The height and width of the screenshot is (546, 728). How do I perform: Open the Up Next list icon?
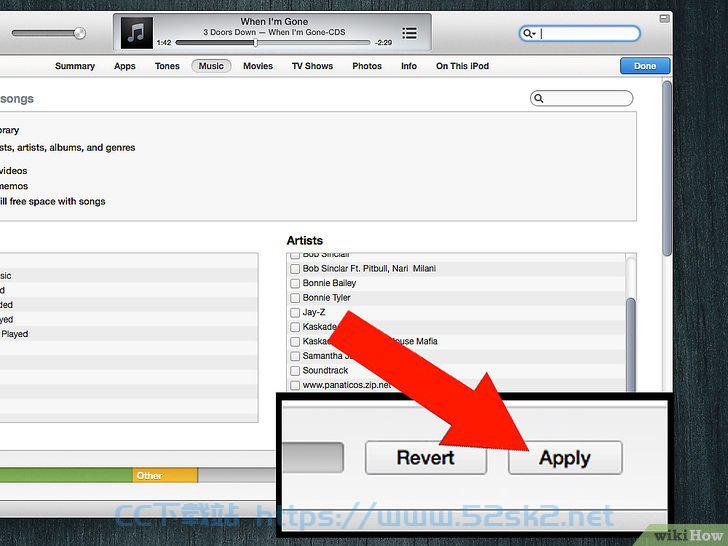(x=409, y=33)
